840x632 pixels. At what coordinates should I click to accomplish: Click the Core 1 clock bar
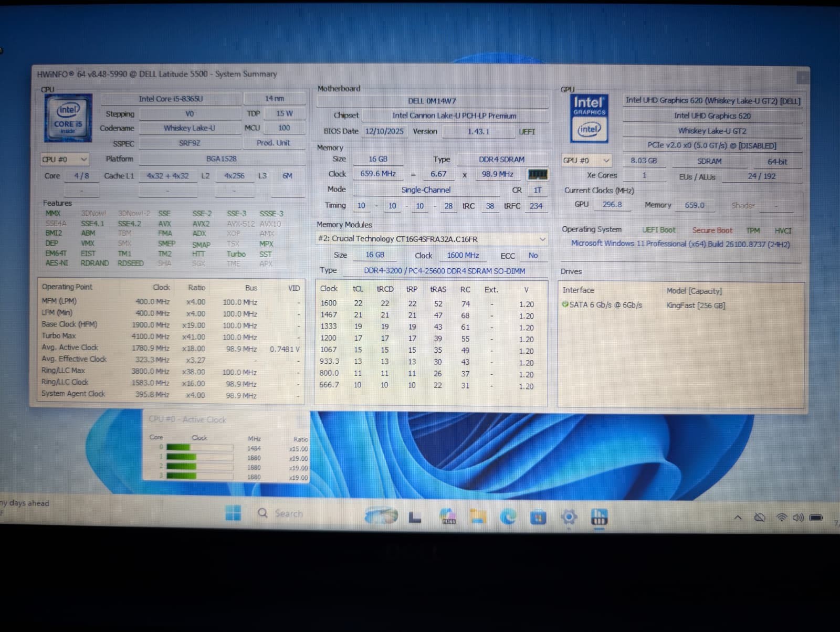click(x=199, y=457)
